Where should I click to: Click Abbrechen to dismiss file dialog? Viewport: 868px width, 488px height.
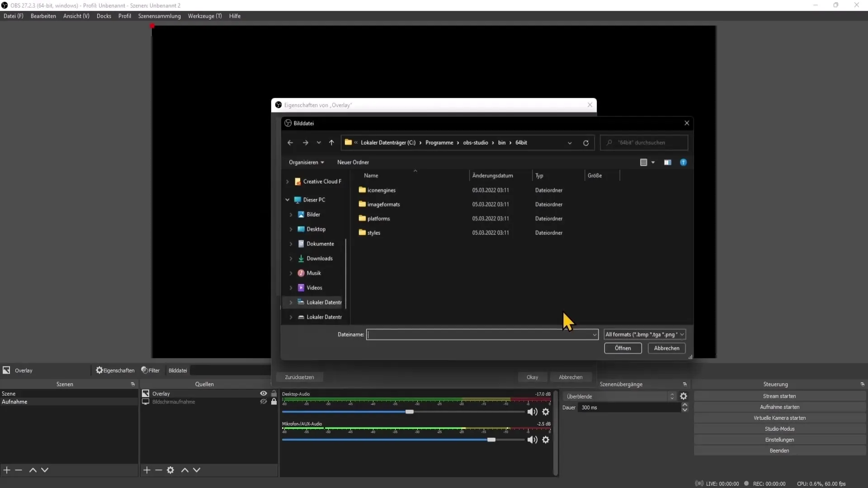[x=666, y=348]
